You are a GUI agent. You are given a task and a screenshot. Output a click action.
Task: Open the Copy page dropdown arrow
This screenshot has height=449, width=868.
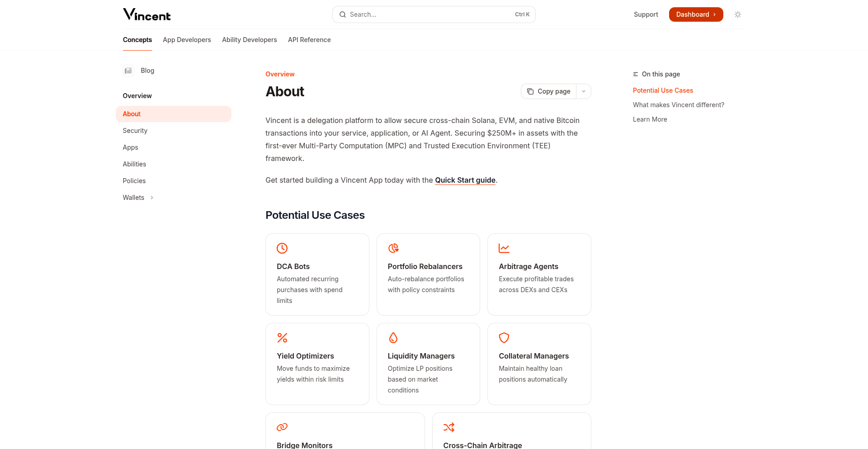pos(584,91)
